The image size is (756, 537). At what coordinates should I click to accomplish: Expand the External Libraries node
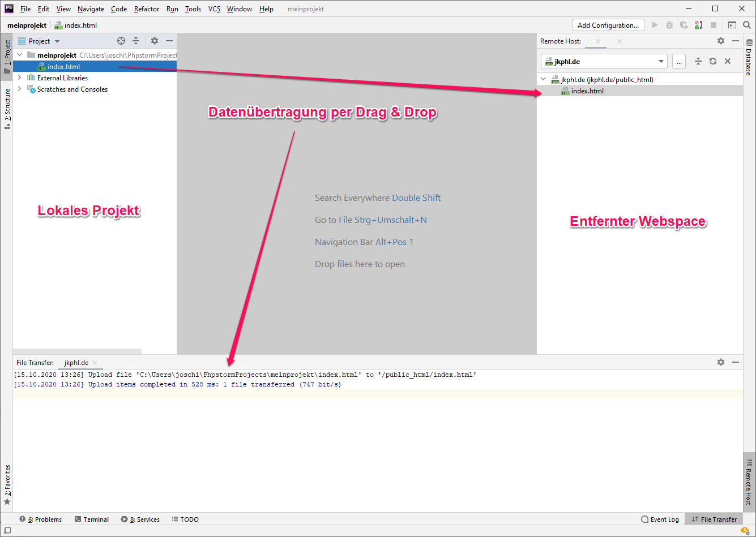pos(19,78)
